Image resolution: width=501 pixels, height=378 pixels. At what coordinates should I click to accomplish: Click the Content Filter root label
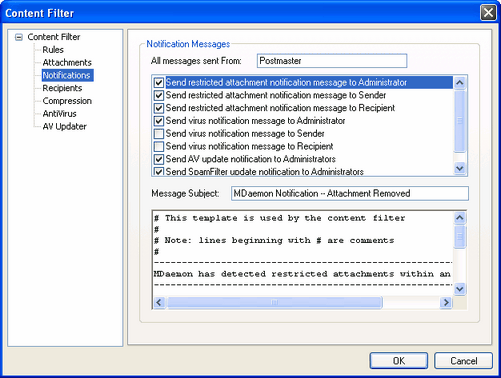tap(54, 37)
